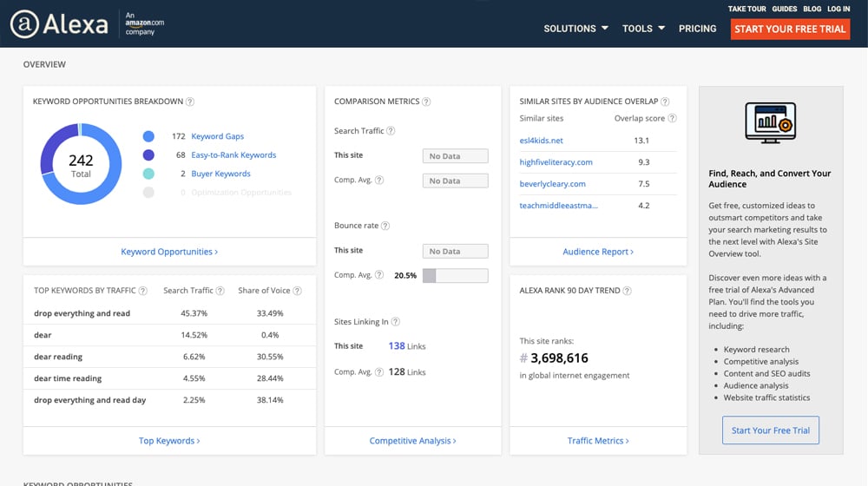This screenshot has height=486, width=868.
Task: Visit the highfiveliteracy.com similar site
Action: click(556, 162)
